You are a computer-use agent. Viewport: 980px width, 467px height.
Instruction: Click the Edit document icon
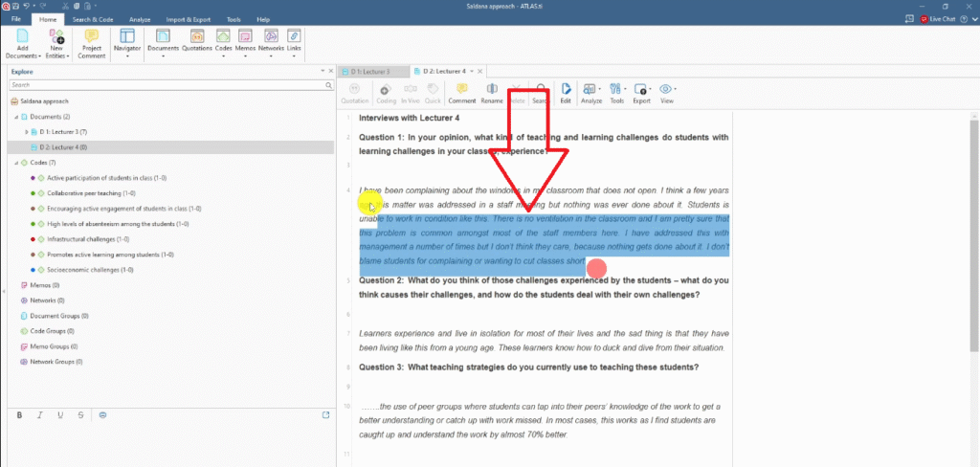pos(566,92)
